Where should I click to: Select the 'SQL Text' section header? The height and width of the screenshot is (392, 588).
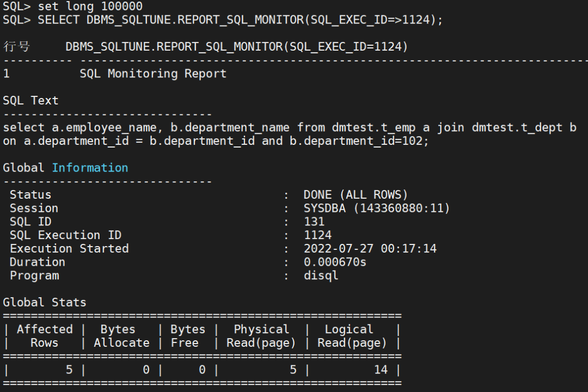click(30, 100)
